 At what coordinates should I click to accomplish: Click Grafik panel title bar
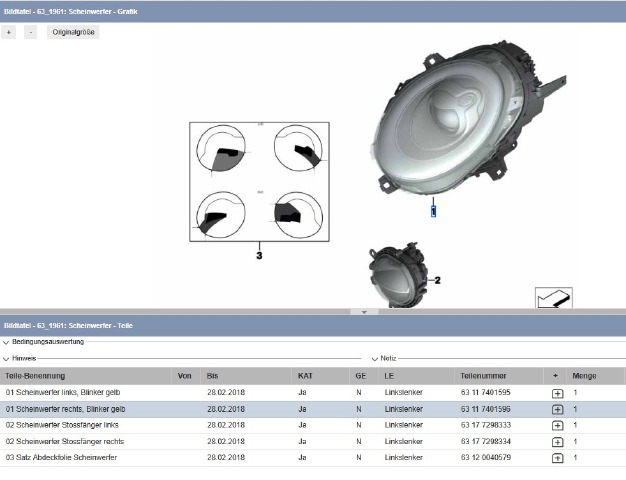point(313,12)
